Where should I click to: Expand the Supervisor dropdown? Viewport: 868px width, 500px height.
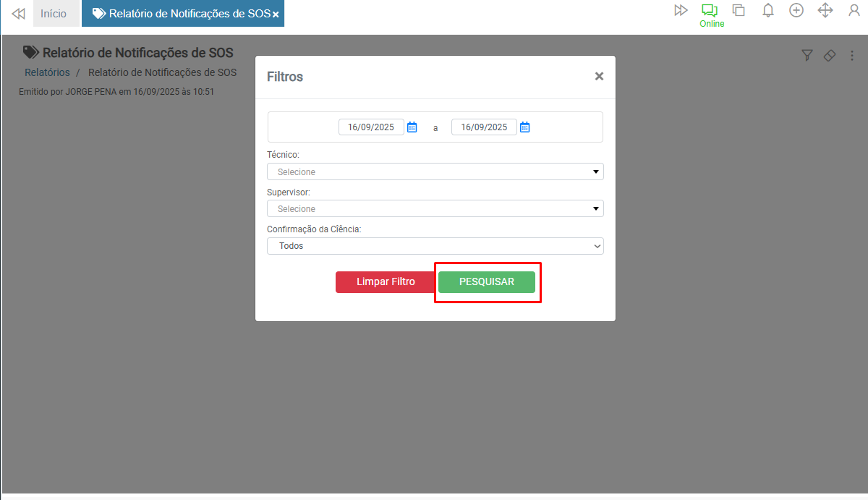[x=435, y=208]
